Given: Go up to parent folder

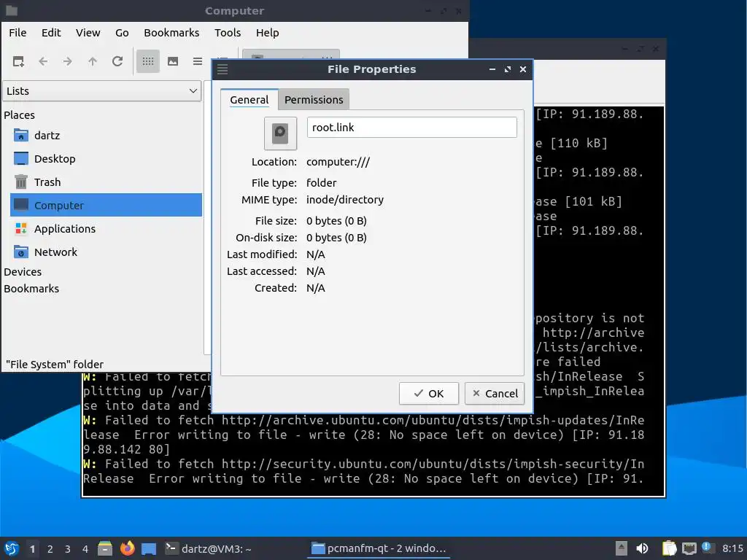Looking at the screenshot, I should [x=93, y=61].
